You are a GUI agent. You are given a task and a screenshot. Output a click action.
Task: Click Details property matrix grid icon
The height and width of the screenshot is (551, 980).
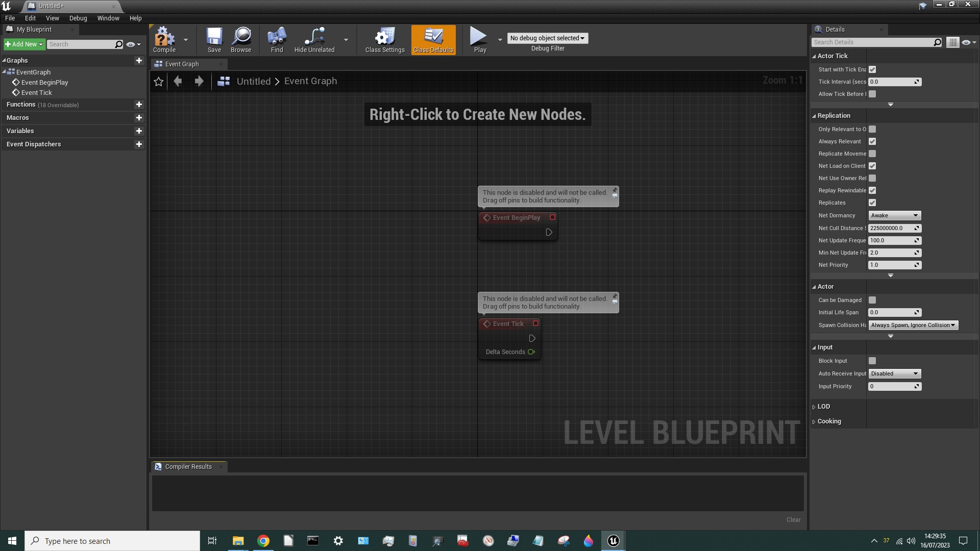[952, 42]
